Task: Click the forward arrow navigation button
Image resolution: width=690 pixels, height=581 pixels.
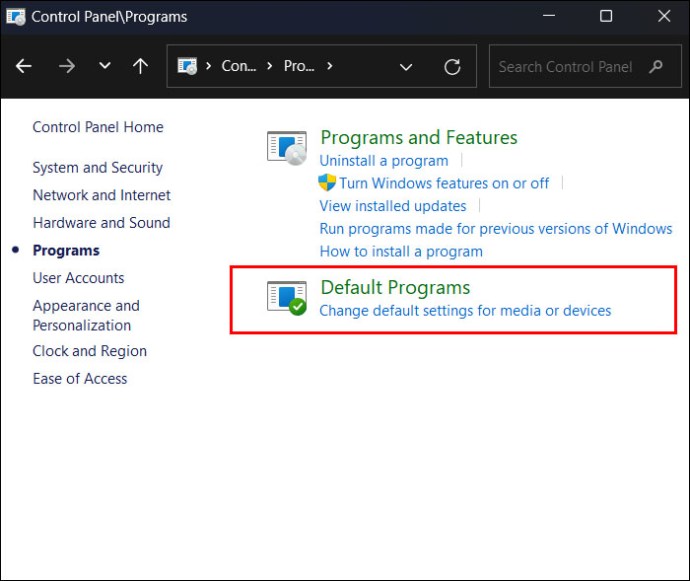Action: point(66,66)
